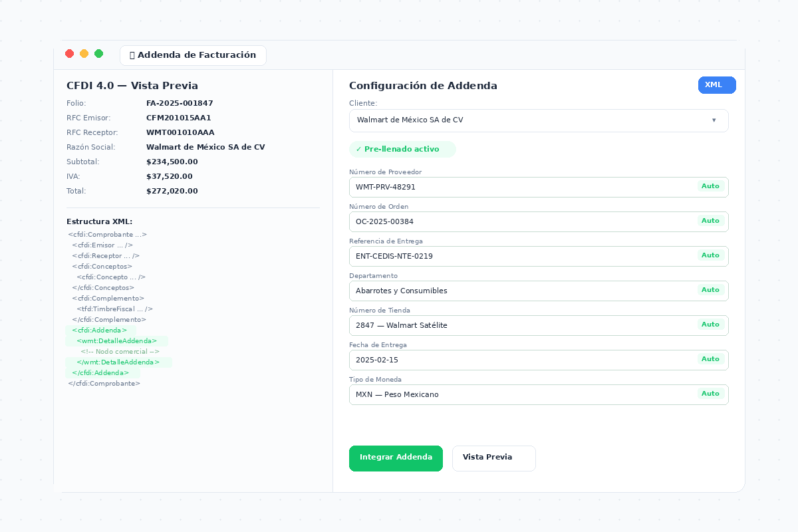Click the red close window button
The height and width of the screenshot is (532, 798).
(70, 54)
